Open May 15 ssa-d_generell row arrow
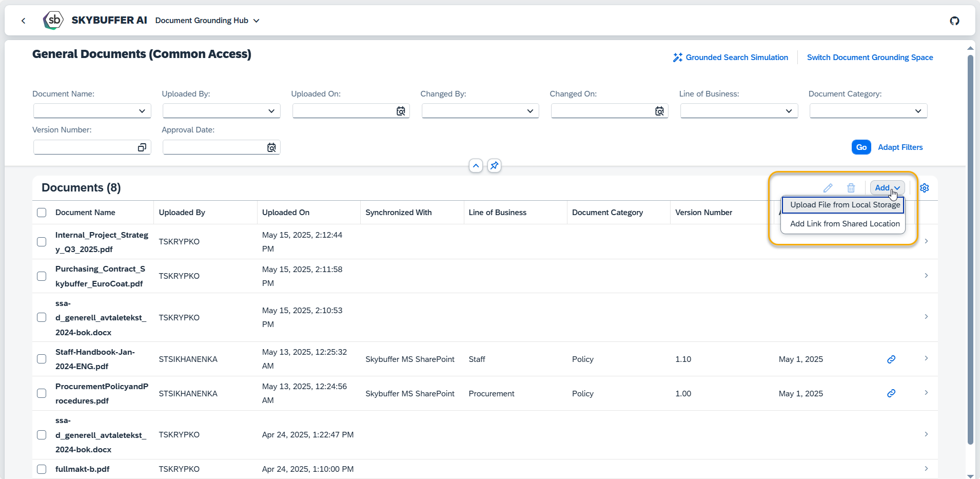 [x=926, y=317]
